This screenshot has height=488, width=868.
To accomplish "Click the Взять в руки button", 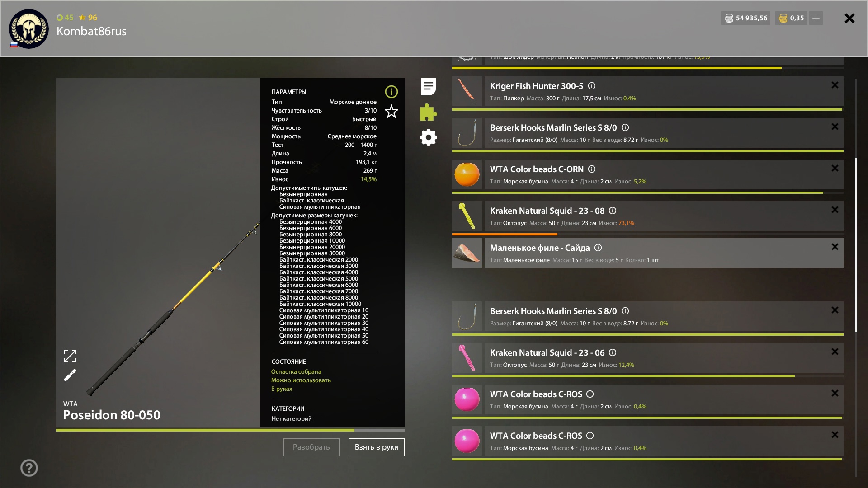I will click(x=376, y=447).
